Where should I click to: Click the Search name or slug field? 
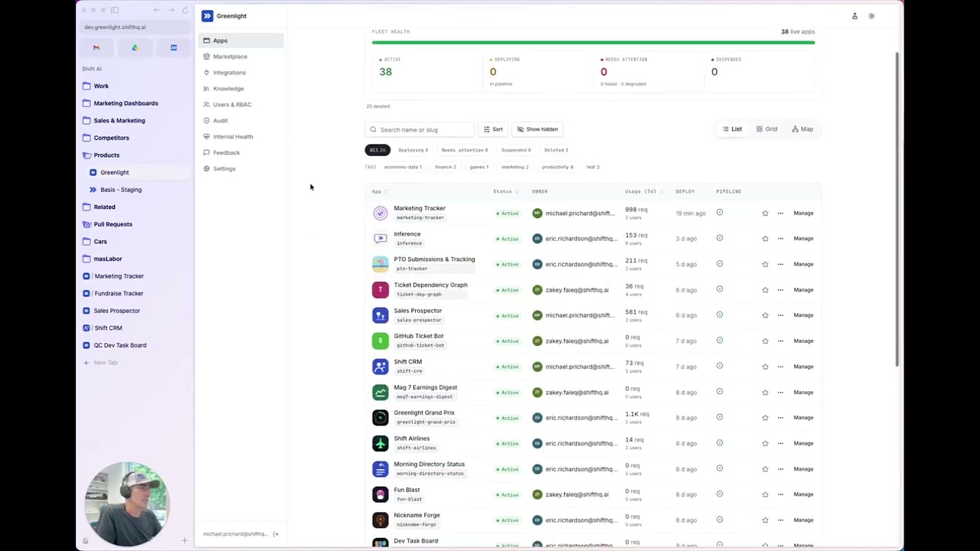click(x=420, y=129)
